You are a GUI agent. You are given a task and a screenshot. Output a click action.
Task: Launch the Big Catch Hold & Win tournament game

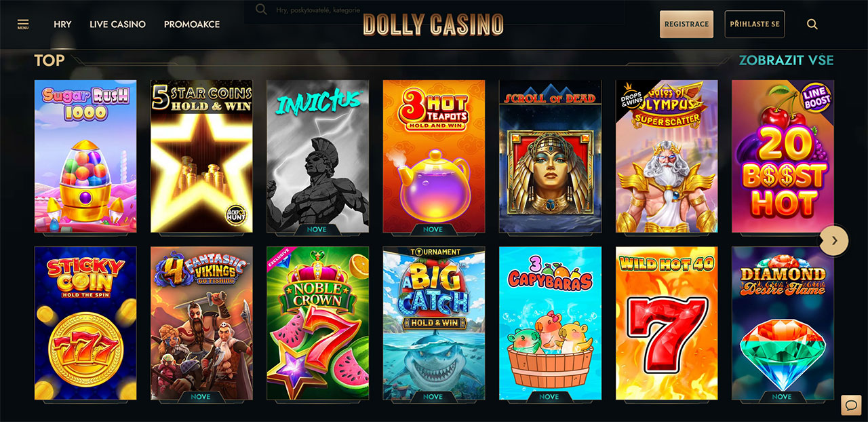point(434,323)
